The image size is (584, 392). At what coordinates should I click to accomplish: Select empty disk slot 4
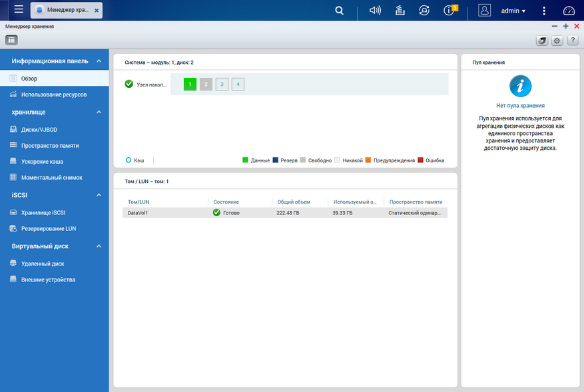tap(238, 84)
